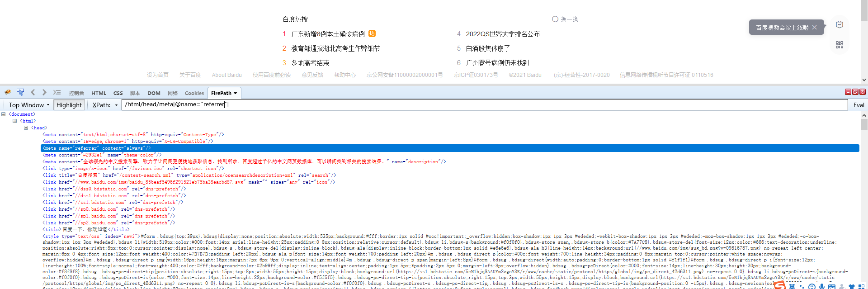Open the Top Window dropdown
Screen dimensions: 868x289
point(28,105)
